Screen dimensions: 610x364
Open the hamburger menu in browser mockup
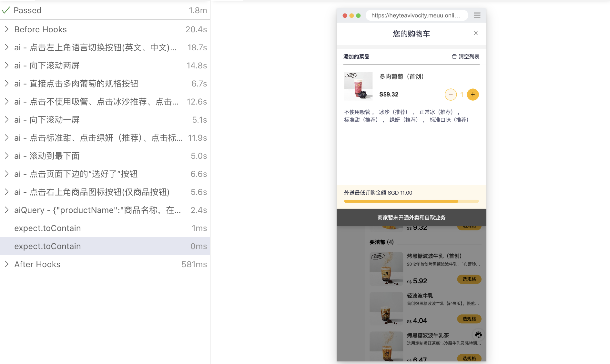click(477, 15)
